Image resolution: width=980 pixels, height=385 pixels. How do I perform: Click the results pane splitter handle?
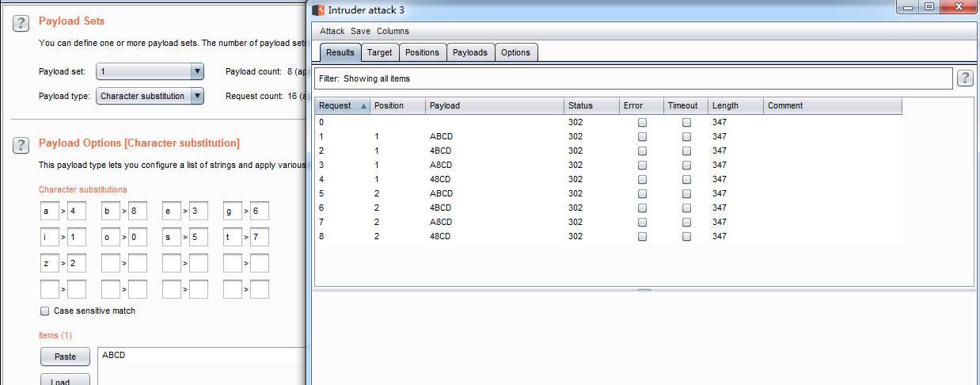(644, 289)
